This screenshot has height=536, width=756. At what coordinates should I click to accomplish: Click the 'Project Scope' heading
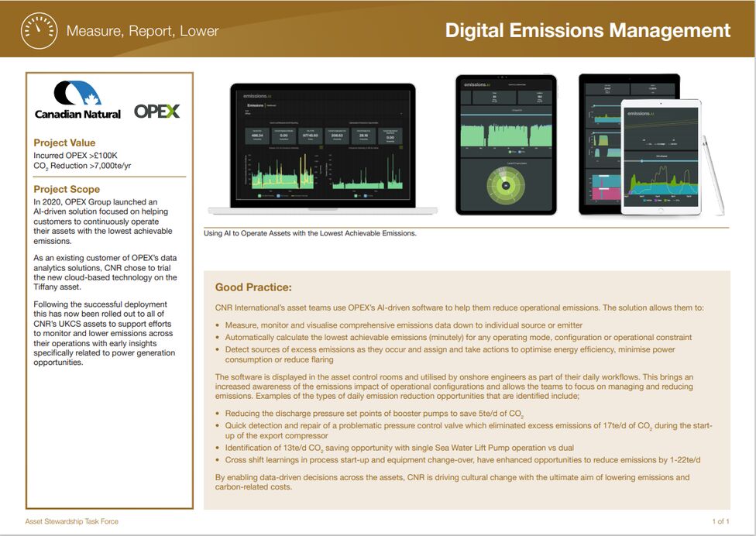coord(67,189)
